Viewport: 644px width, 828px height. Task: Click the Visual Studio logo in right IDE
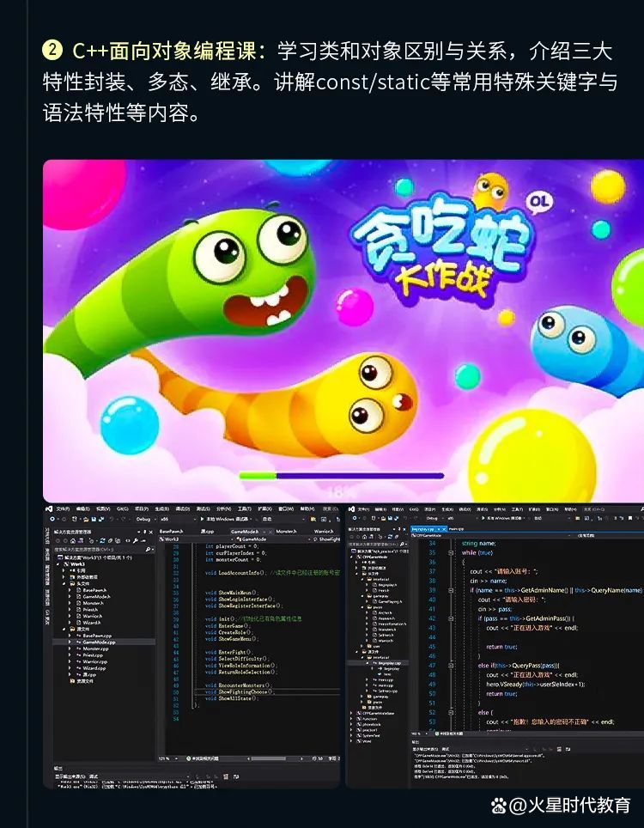[352, 508]
